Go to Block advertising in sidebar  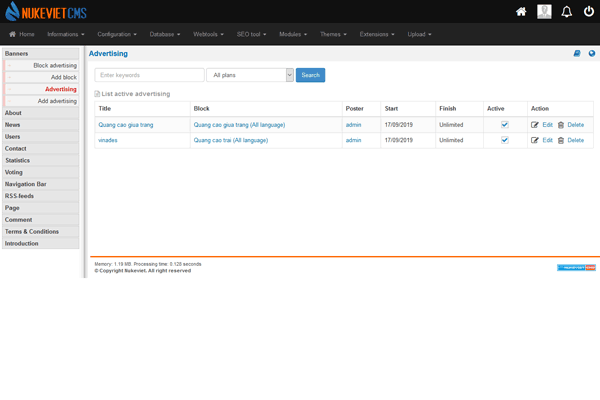(x=55, y=65)
